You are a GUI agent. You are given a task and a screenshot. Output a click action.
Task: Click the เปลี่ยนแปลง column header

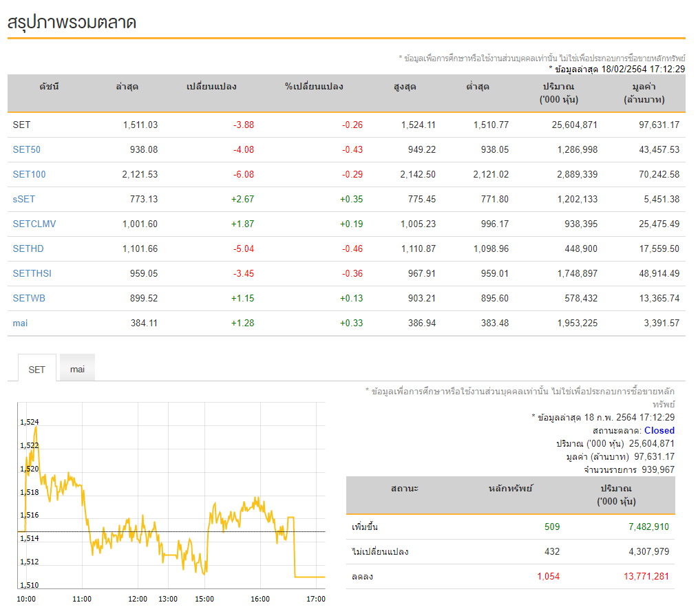[211, 86]
